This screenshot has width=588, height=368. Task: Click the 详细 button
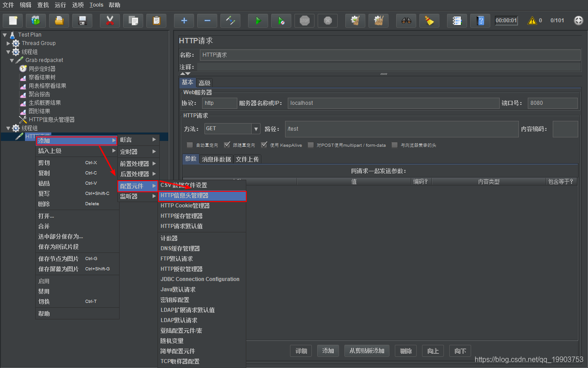[x=301, y=351]
